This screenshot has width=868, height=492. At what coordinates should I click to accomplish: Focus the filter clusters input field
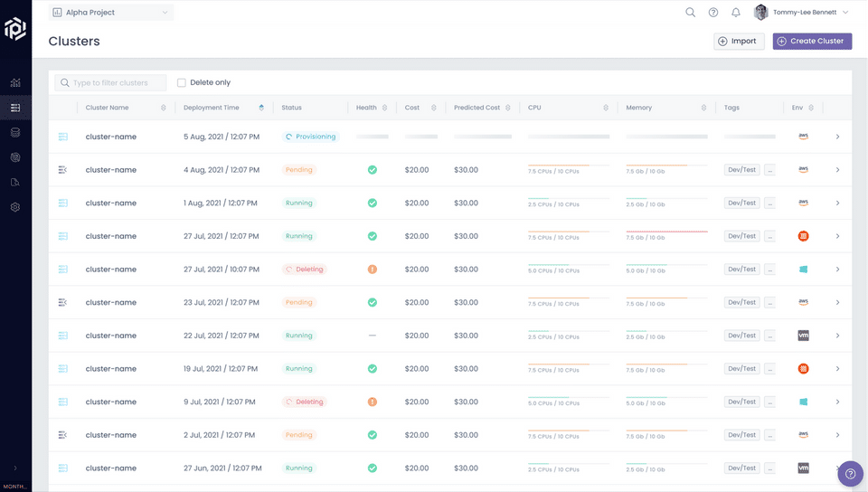click(110, 82)
